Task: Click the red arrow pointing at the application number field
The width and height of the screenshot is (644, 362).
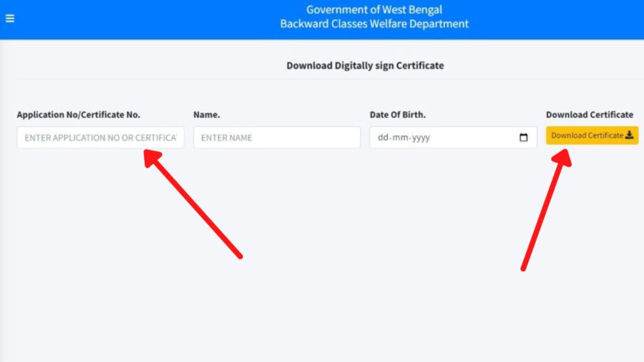Action: 193,204
